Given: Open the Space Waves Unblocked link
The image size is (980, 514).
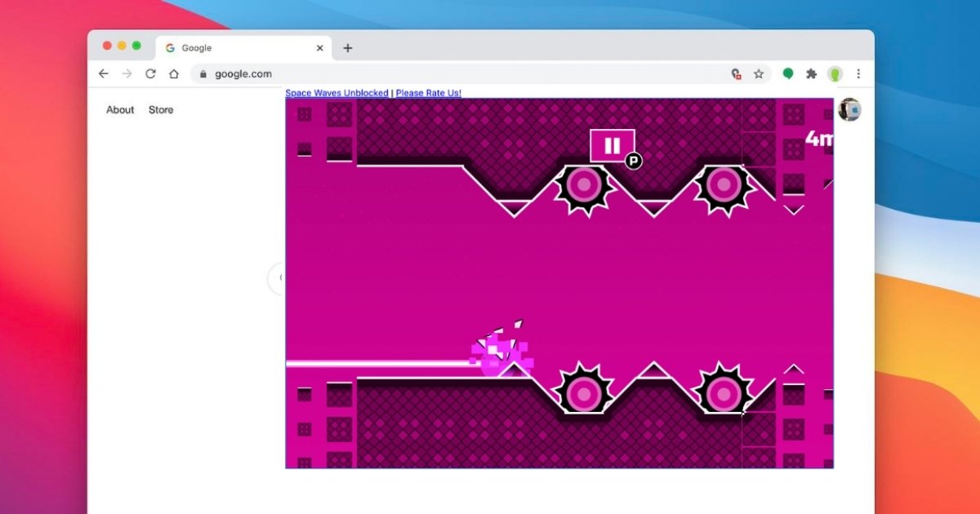Looking at the screenshot, I should coord(336,93).
